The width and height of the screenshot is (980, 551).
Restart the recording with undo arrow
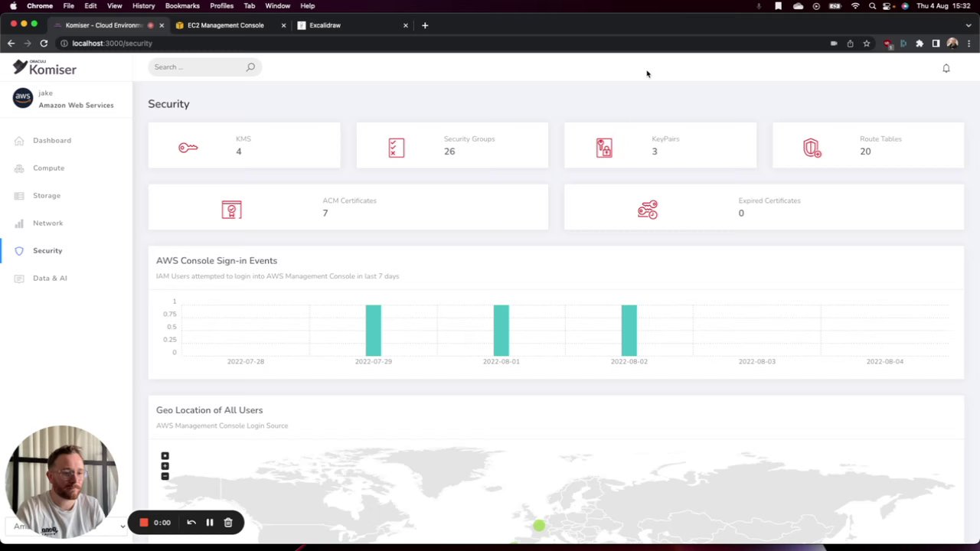(191, 523)
